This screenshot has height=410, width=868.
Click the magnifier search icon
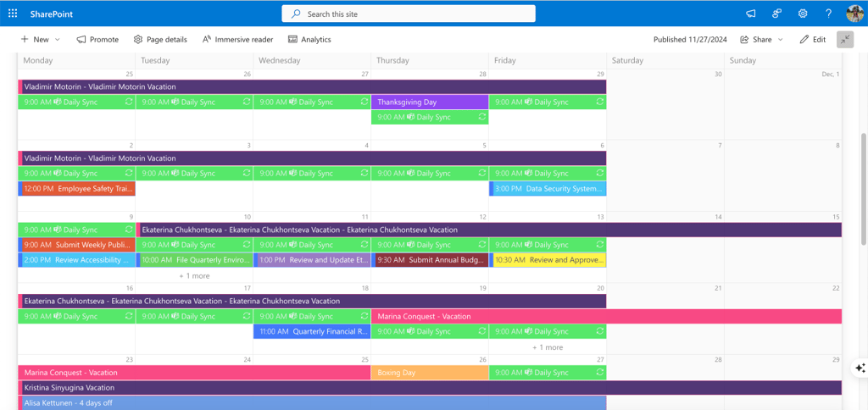click(296, 14)
